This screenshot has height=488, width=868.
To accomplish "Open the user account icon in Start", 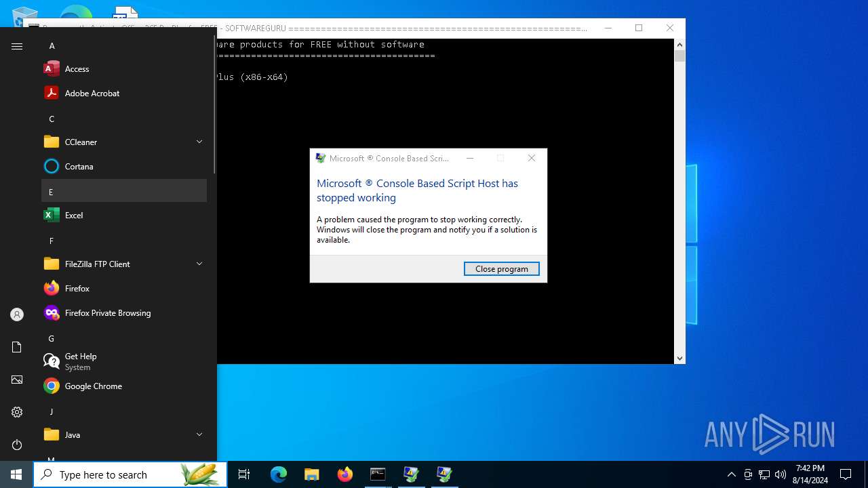I will click(17, 314).
